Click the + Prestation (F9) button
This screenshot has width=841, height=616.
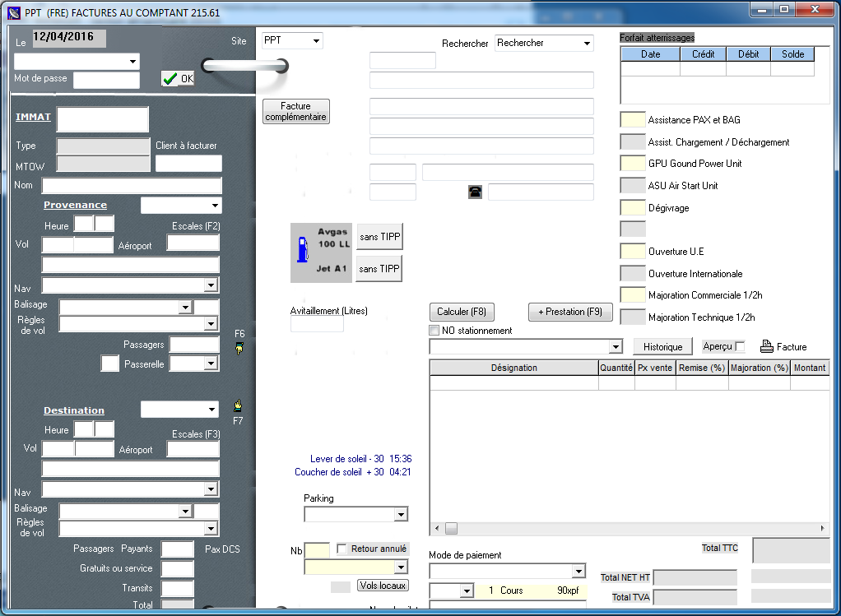[570, 312]
